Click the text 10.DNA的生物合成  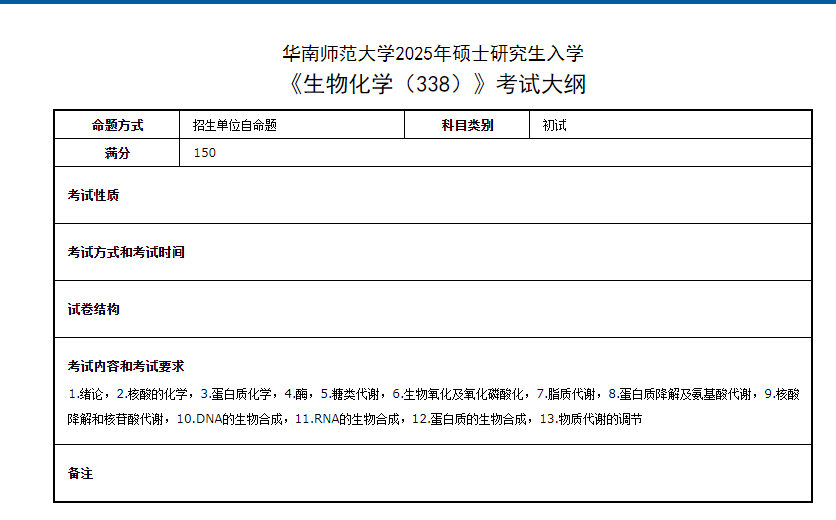(x=229, y=419)
